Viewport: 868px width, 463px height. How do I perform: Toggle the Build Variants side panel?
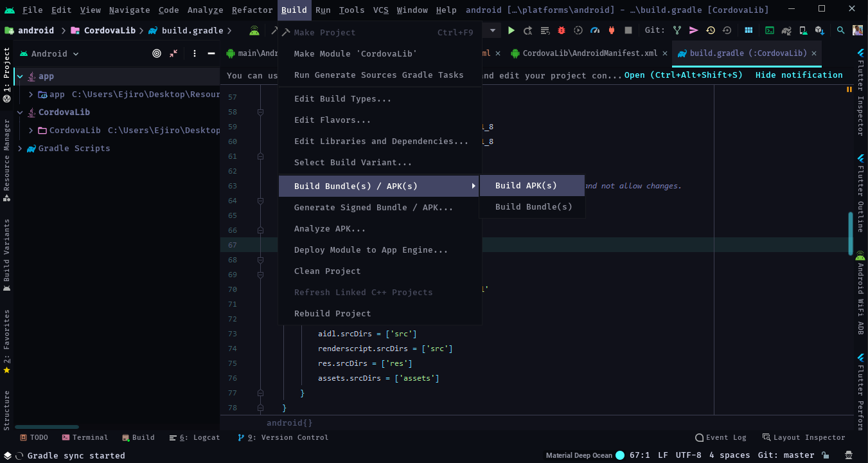(6, 255)
